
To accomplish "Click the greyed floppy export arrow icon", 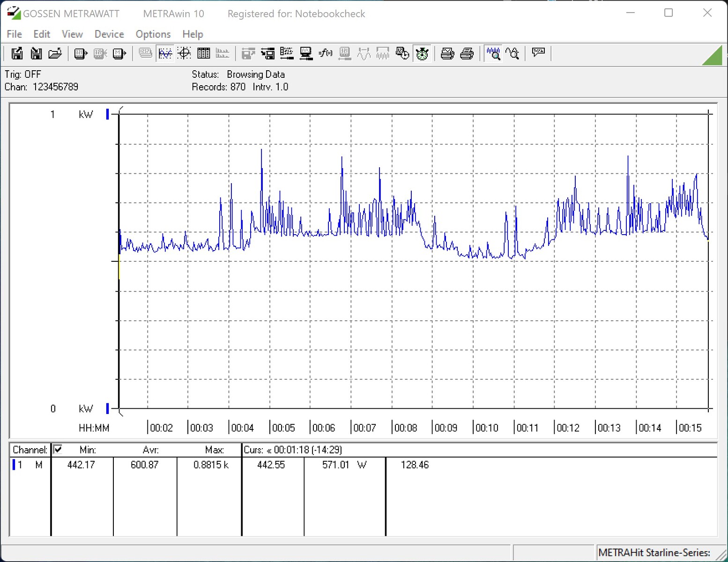I will tap(248, 53).
